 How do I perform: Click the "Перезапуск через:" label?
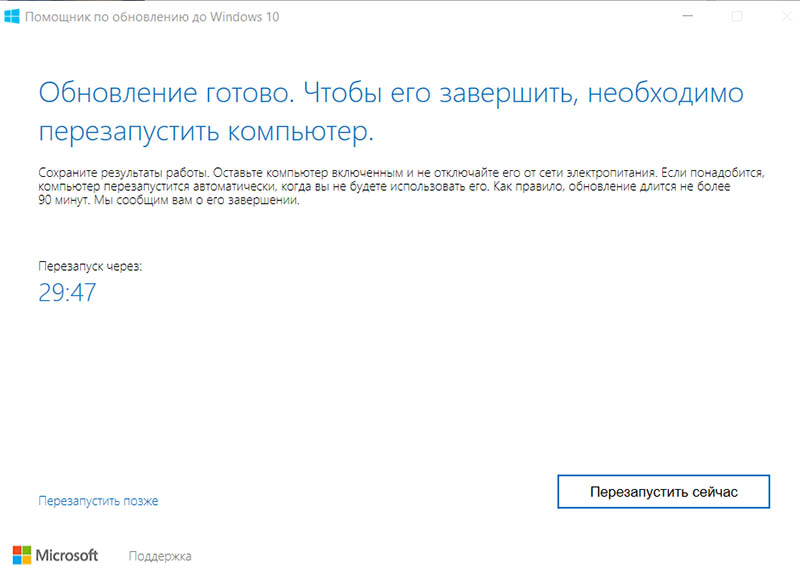click(x=90, y=266)
